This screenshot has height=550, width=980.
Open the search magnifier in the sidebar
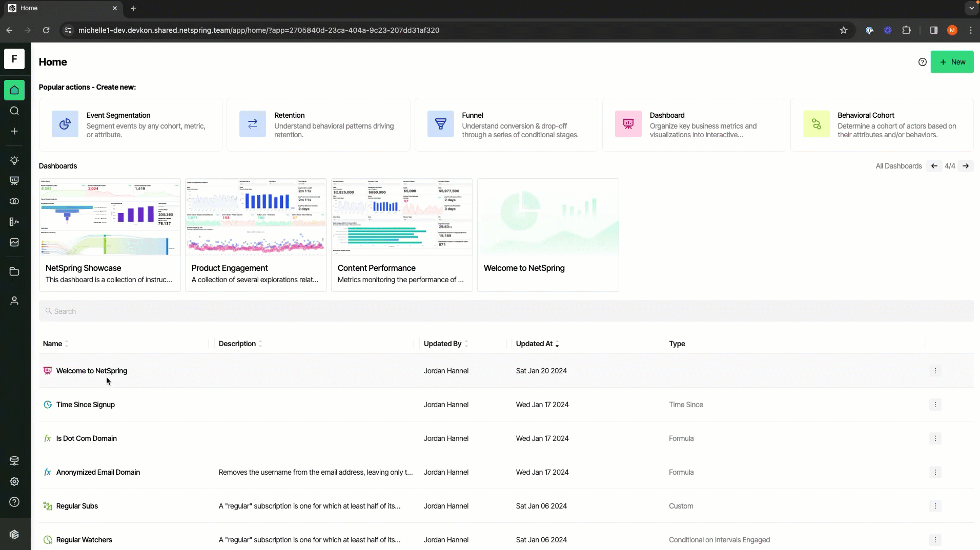click(x=14, y=111)
